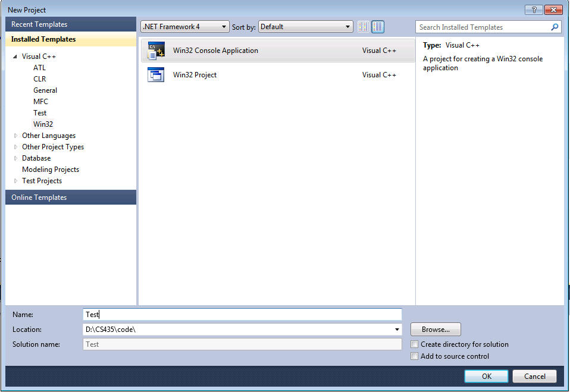Select the Visual C++ category label
Viewport: 570px width, 392px height.
tap(39, 57)
